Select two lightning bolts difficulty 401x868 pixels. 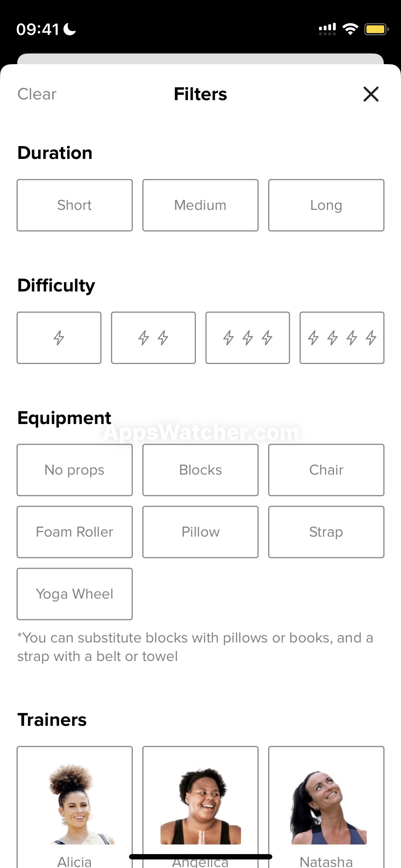pyautogui.click(x=153, y=338)
